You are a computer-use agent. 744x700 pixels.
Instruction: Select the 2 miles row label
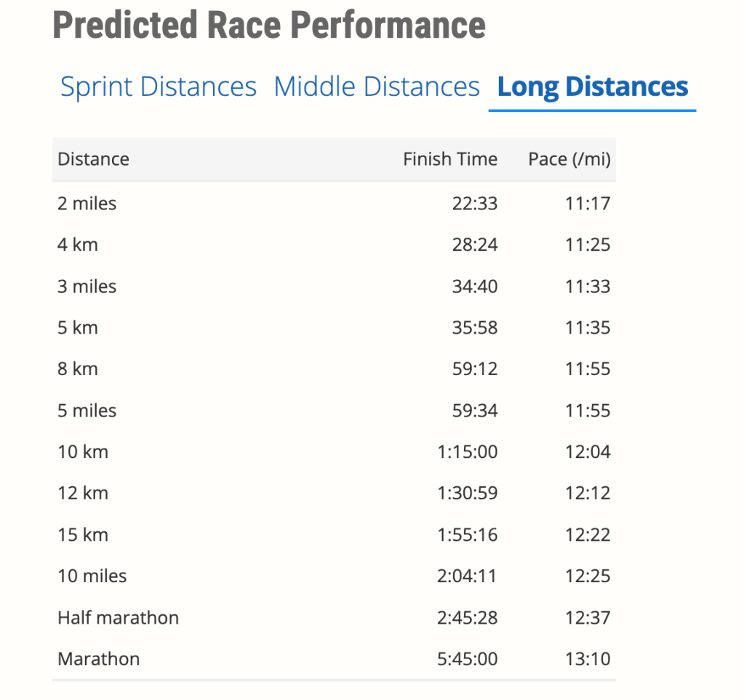(x=87, y=204)
